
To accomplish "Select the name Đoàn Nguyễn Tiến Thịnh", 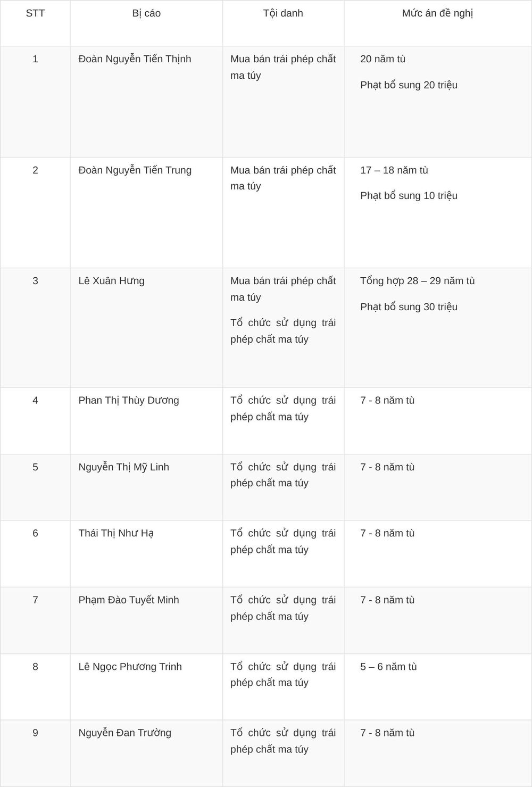I will 135,59.
